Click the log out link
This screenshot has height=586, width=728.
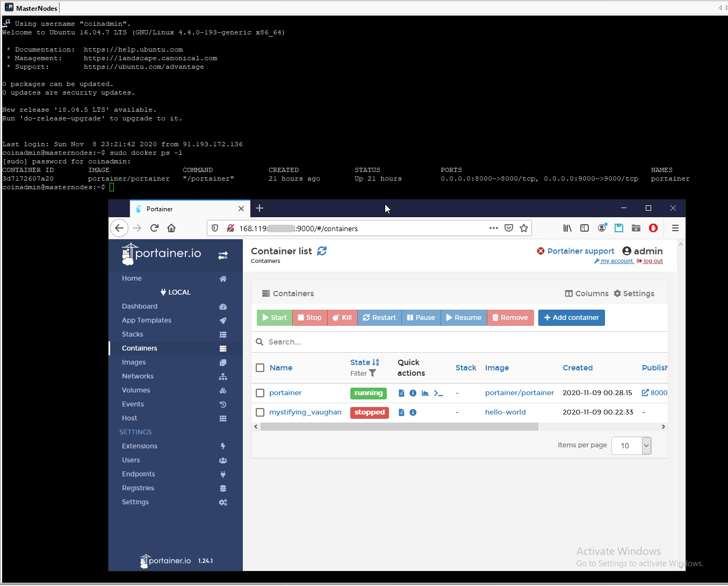point(650,261)
